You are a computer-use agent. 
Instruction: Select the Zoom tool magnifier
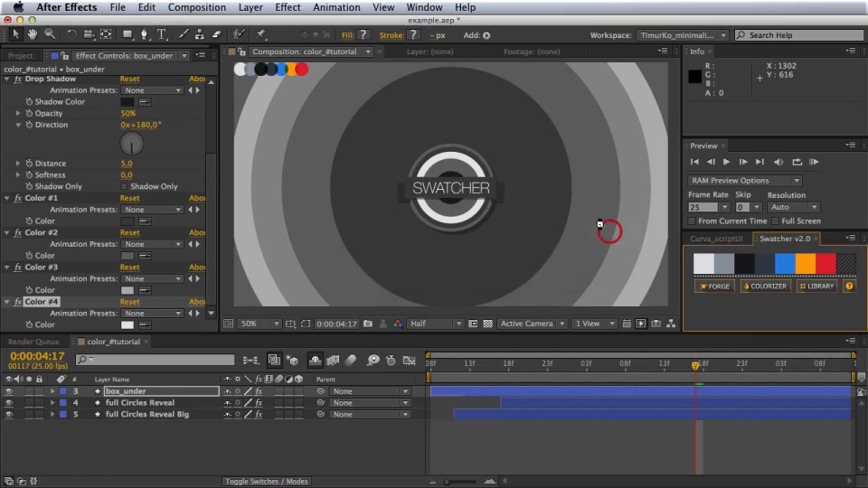pos(50,34)
